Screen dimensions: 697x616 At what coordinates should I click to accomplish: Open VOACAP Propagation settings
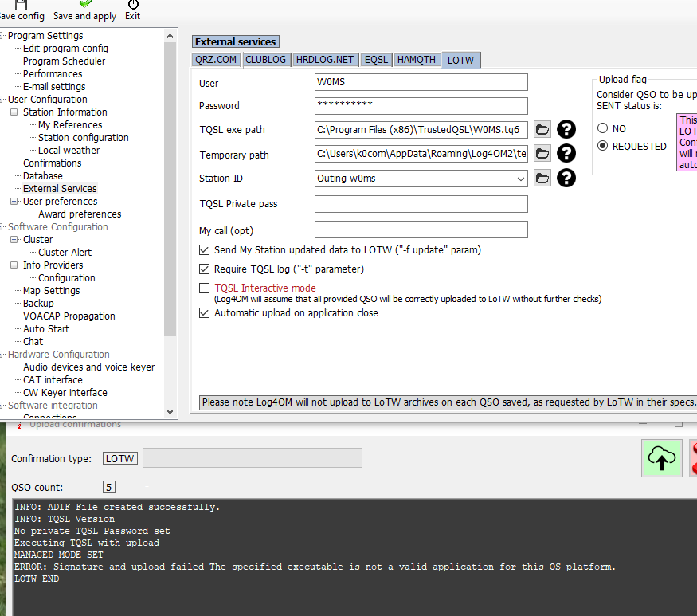point(69,316)
